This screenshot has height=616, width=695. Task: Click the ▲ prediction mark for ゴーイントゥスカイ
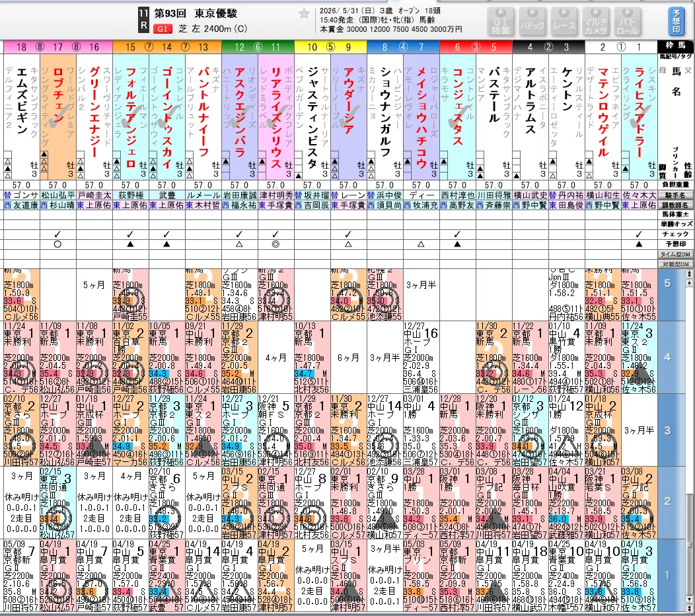pyautogui.click(x=166, y=245)
